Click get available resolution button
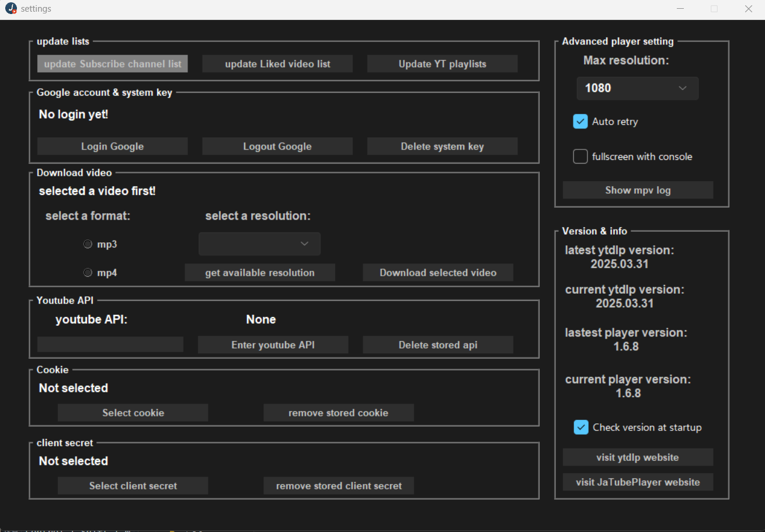This screenshot has width=765, height=532. coord(260,272)
